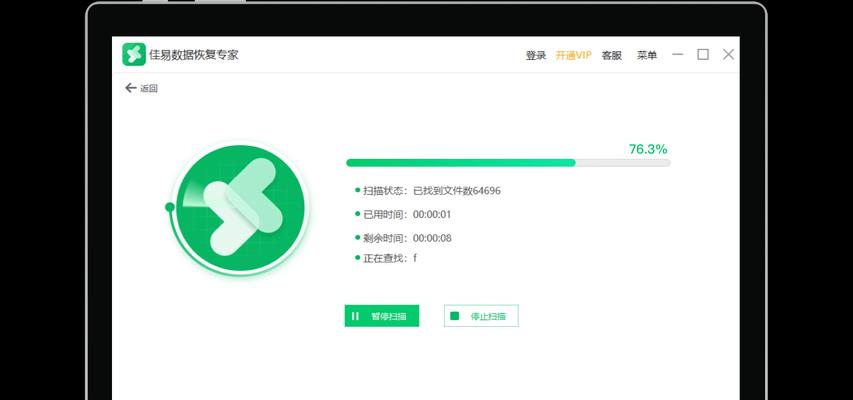Click the scan progress bar
853x400 pixels.
tap(508, 163)
